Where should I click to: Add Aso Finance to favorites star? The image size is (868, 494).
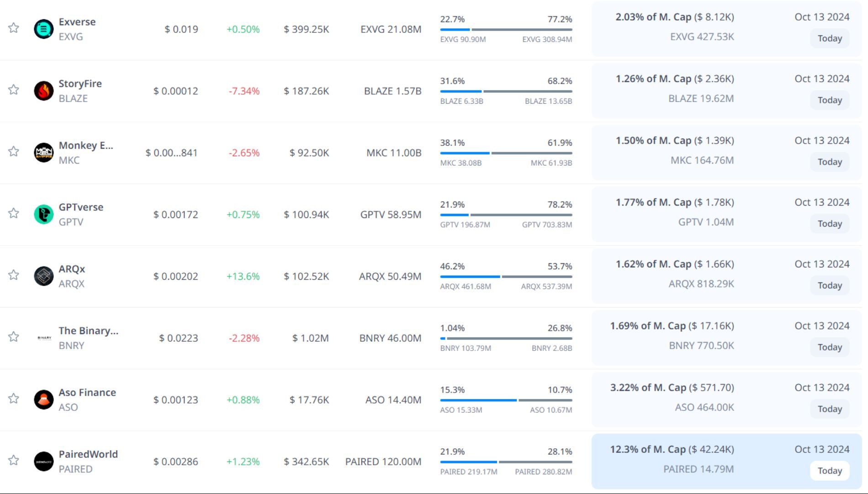point(14,398)
